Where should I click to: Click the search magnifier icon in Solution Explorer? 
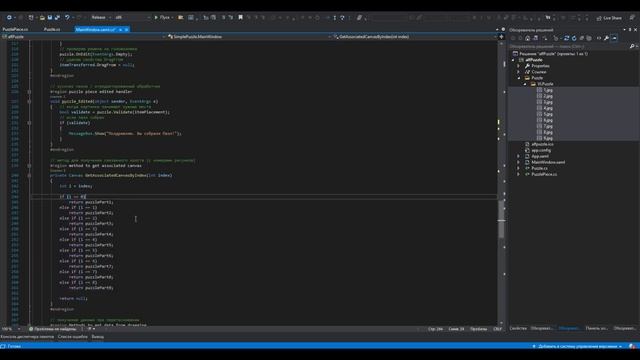coord(632,46)
